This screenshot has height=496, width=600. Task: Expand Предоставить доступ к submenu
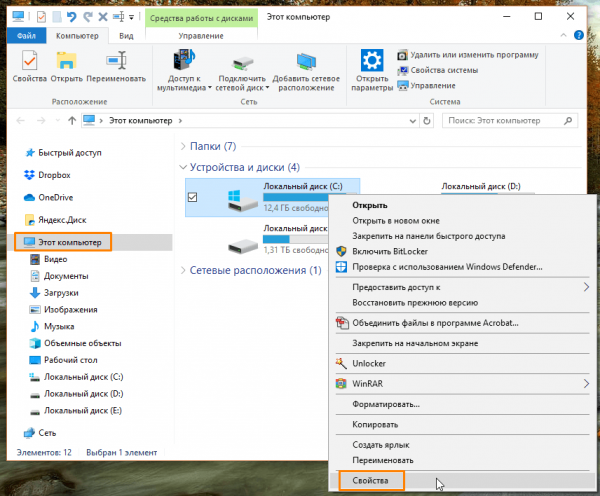coord(462,287)
